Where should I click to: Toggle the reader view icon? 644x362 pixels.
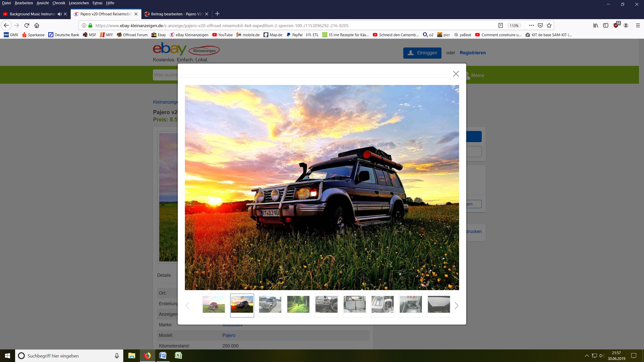pos(500,25)
